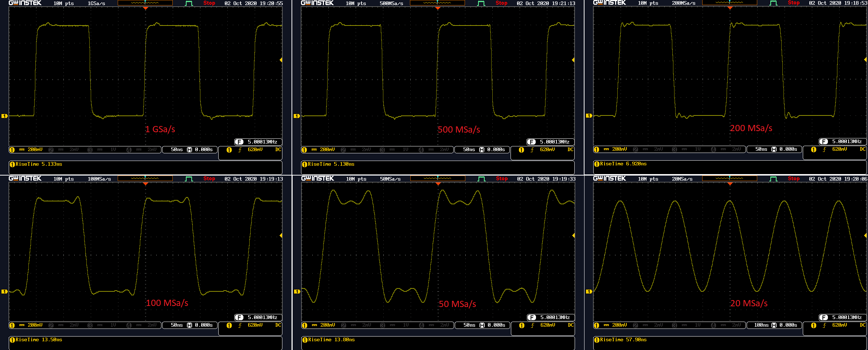Select the 100MSa/s sample rate readout in the header
The image size is (868, 350).
(x=99, y=179)
